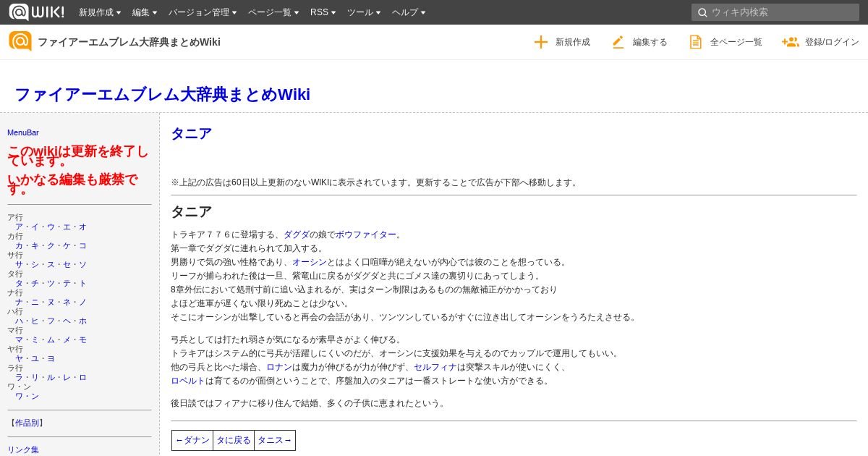Click 登録/ログイン link in header

832,42
